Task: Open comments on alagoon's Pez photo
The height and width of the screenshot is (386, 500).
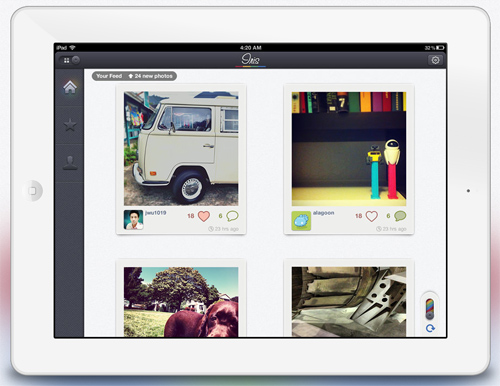Action: pos(400,216)
